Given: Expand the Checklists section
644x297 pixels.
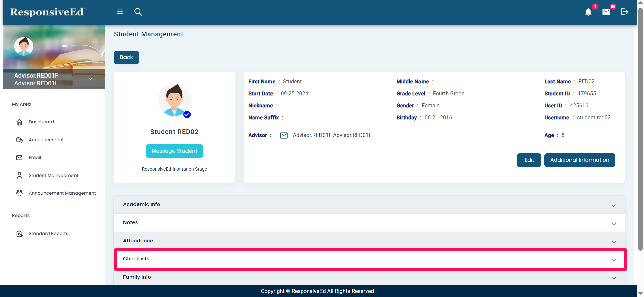Looking at the screenshot, I should pos(613,260).
